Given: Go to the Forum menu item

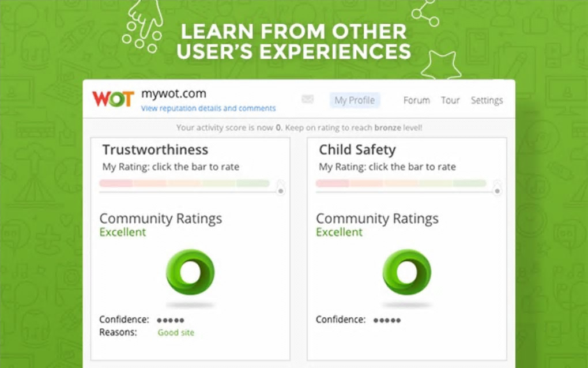Looking at the screenshot, I should [416, 100].
